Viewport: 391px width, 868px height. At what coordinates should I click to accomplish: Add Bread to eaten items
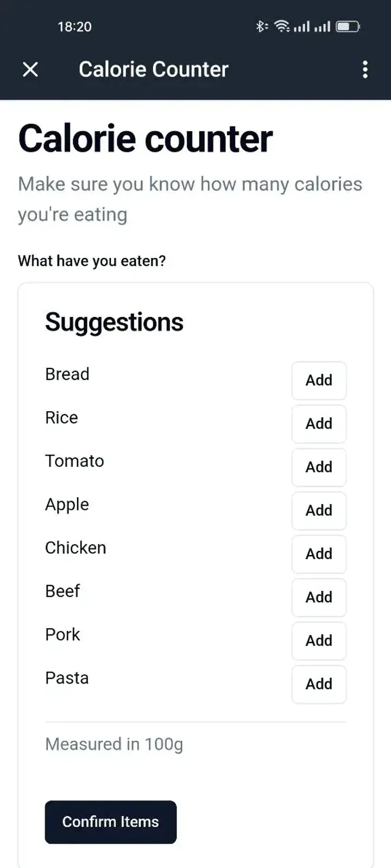click(319, 380)
